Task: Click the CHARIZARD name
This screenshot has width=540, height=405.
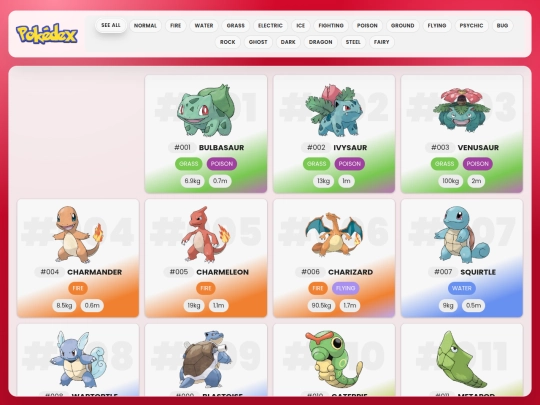Action: click(350, 272)
